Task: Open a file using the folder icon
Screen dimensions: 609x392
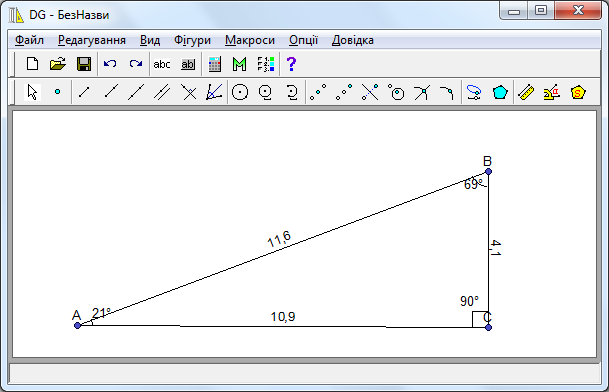Action: (58, 64)
